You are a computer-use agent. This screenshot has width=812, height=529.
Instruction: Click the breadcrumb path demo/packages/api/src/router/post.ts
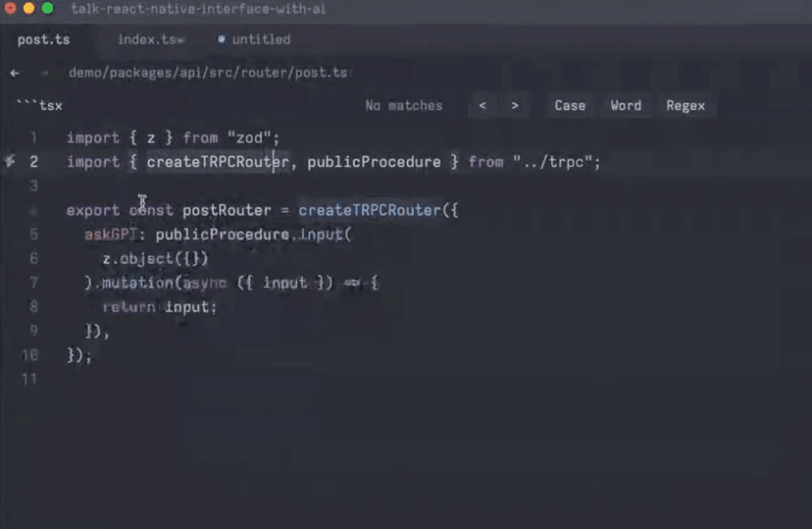(208, 73)
